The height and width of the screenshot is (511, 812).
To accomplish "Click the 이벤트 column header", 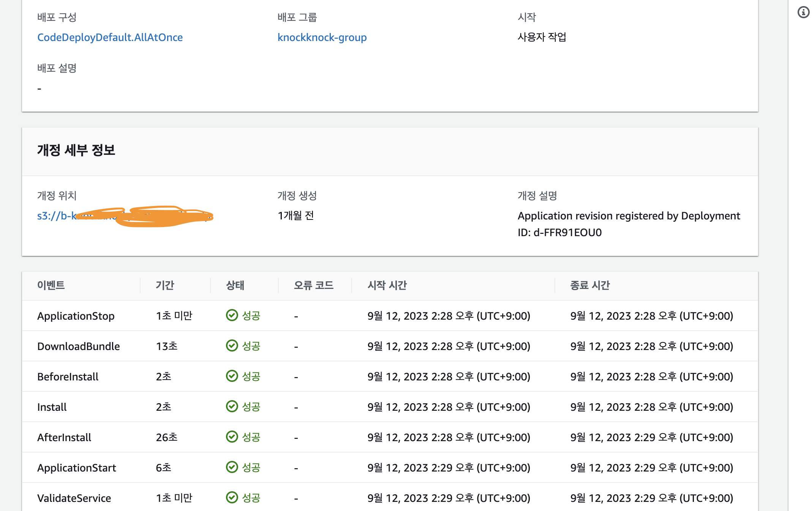I will 51,285.
